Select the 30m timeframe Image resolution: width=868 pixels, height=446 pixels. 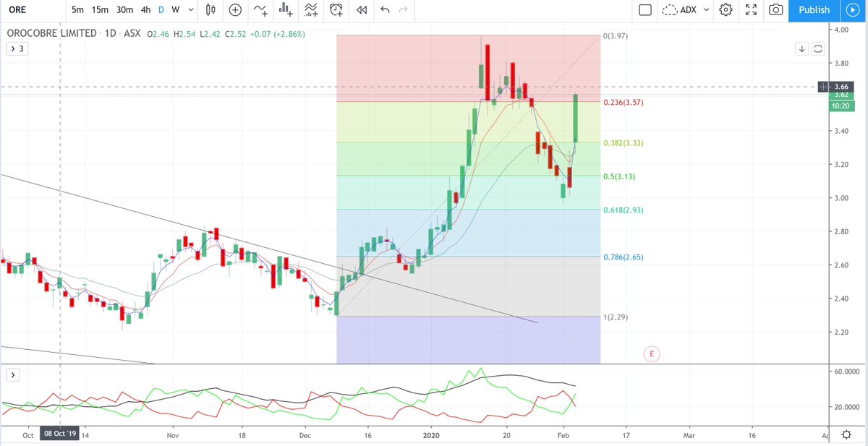point(125,10)
